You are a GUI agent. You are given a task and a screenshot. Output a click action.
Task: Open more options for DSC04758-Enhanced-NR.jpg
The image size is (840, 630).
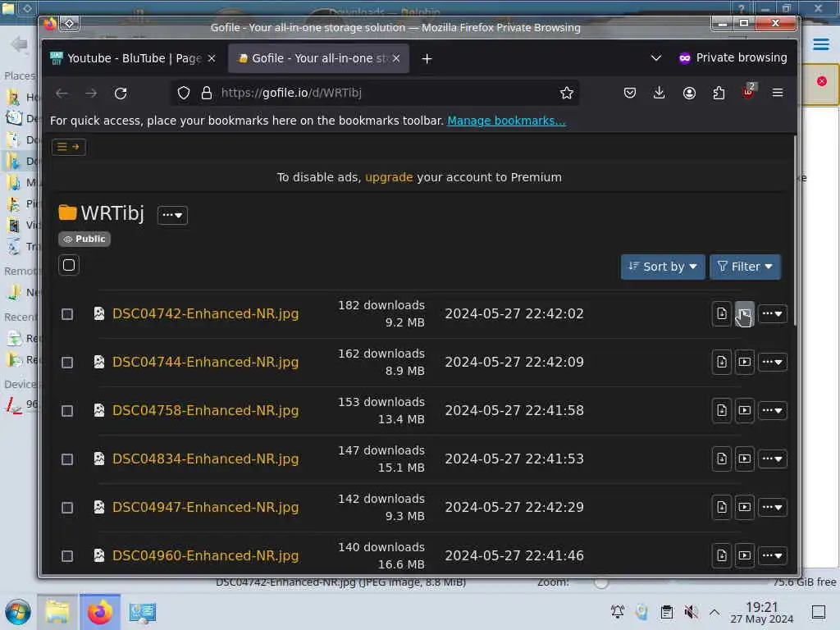[773, 410]
